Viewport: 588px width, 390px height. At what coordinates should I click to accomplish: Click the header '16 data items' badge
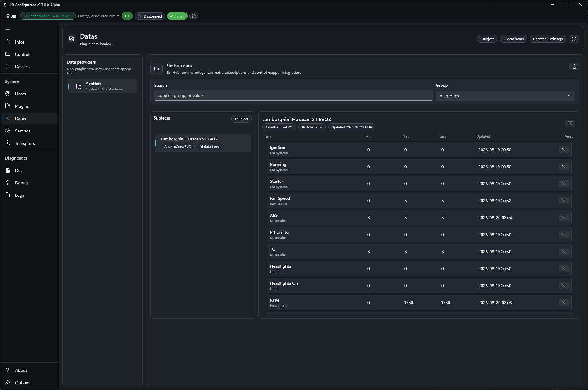pos(513,39)
